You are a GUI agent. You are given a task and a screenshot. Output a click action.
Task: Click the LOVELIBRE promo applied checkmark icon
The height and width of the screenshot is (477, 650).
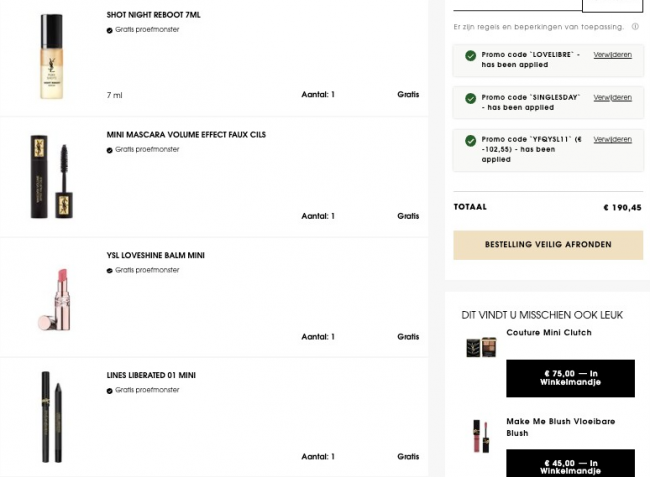click(470, 55)
